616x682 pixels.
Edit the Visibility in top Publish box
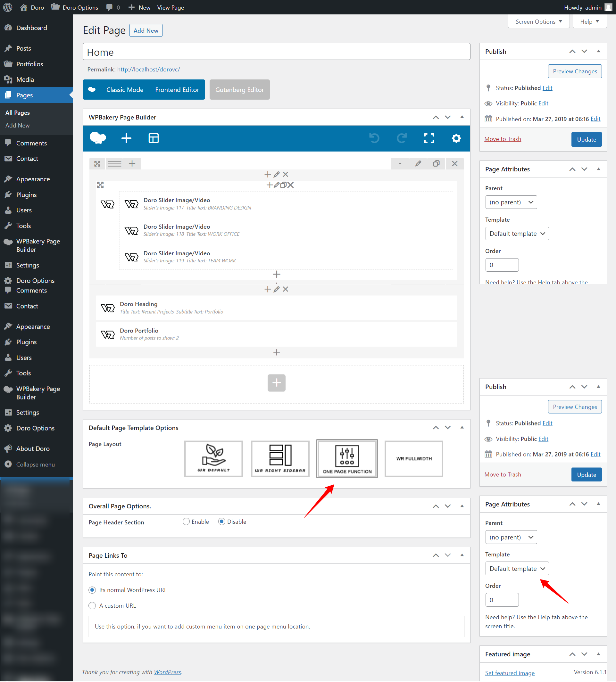pyautogui.click(x=543, y=103)
